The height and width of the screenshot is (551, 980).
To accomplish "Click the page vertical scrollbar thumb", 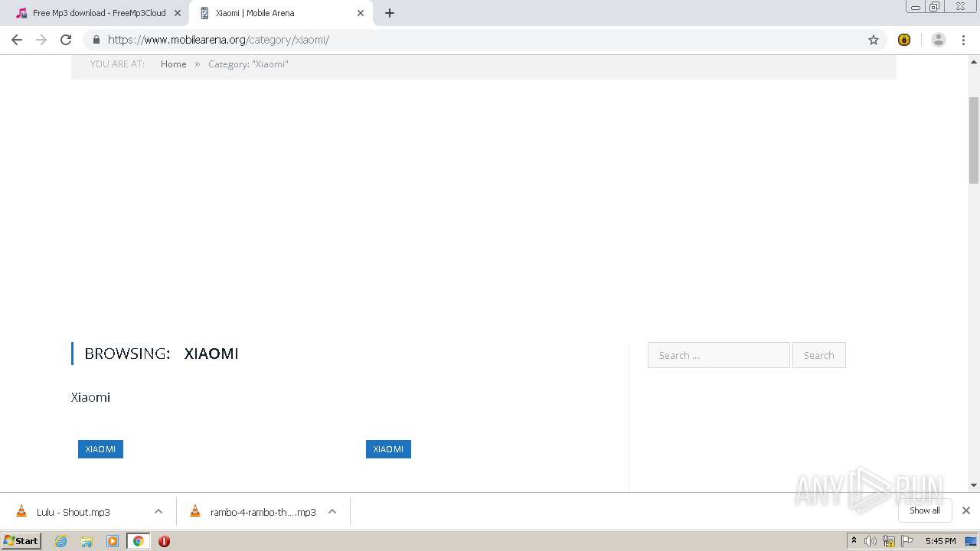I will click(x=974, y=140).
